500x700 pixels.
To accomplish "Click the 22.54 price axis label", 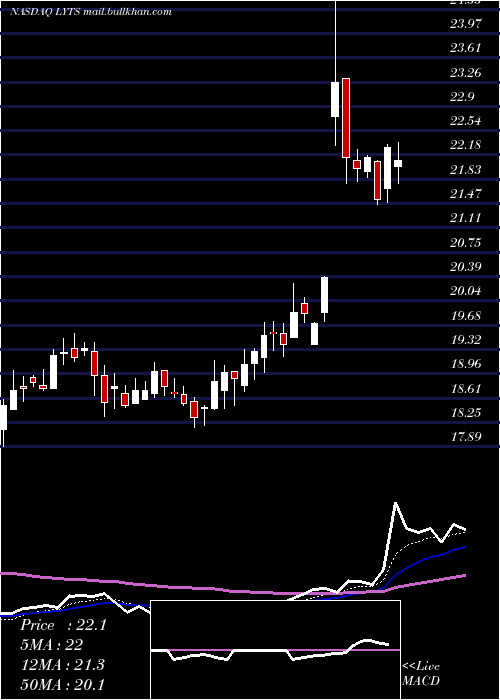I will 466,121.
